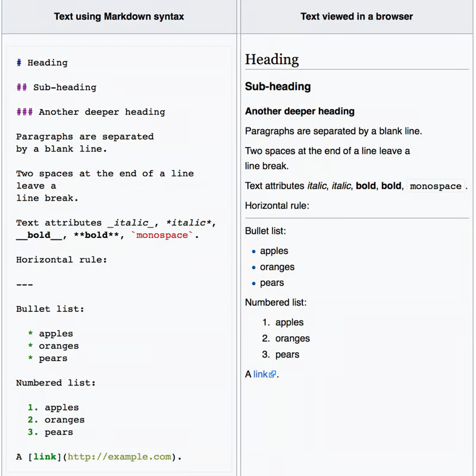Image resolution: width=476 pixels, height=476 pixels.
Task: Click the rendered 'Another deeper heading' text
Action: (x=300, y=111)
